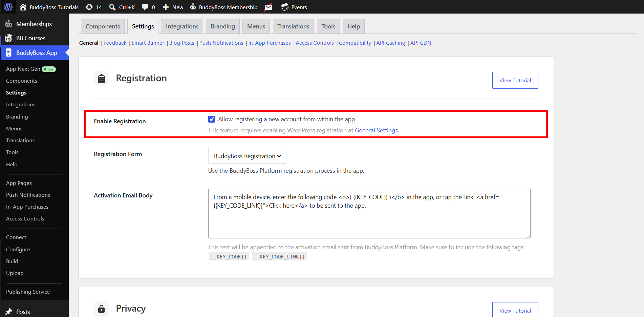Select General sub-navigation item
The height and width of the screenshot is (317, 644).
click(x=89, y=43)
